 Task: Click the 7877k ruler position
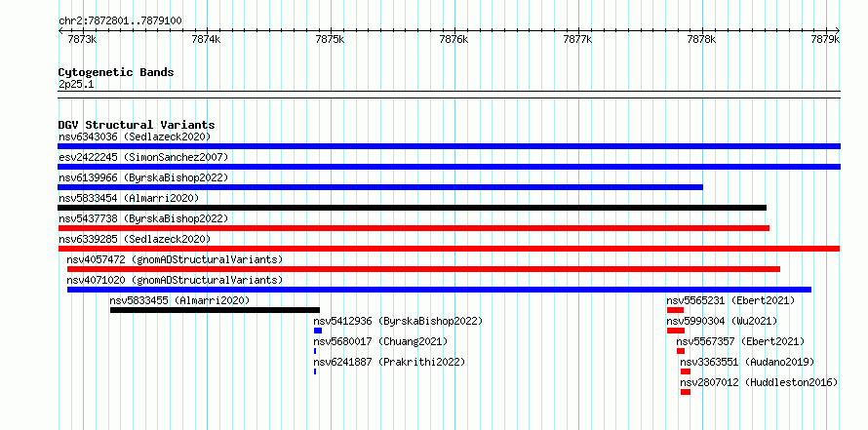579,39
